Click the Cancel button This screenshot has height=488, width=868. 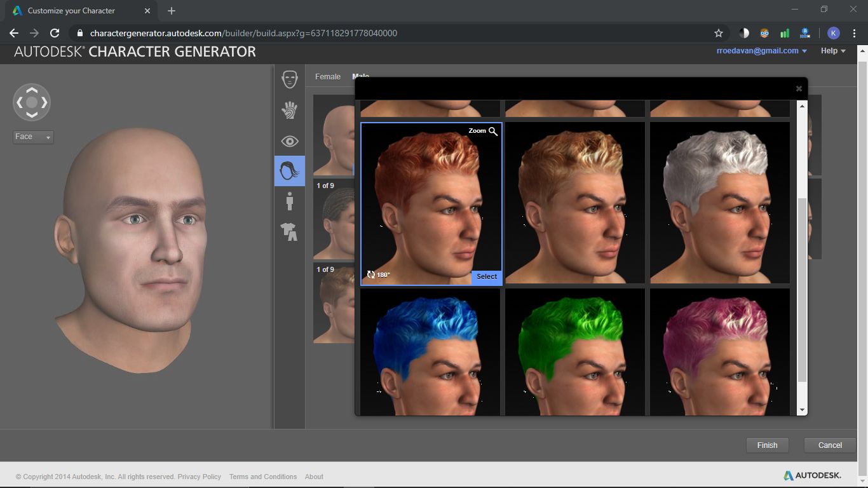click(830, 445)
